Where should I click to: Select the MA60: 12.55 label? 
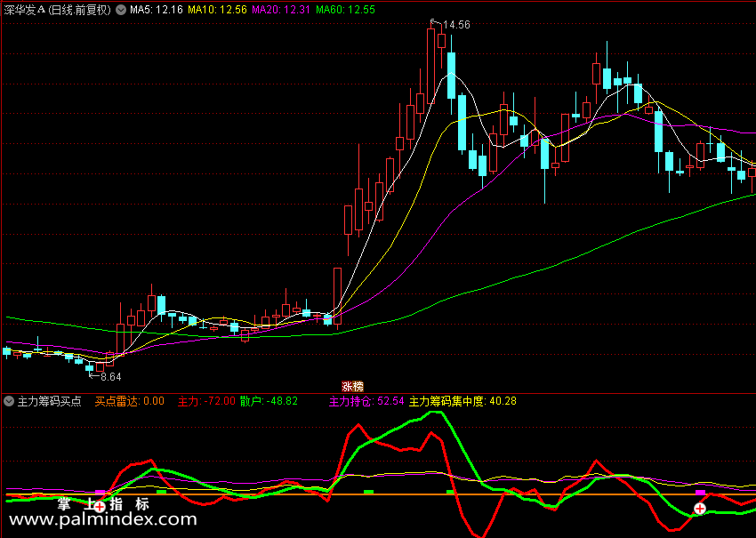[x=345, y=10]
